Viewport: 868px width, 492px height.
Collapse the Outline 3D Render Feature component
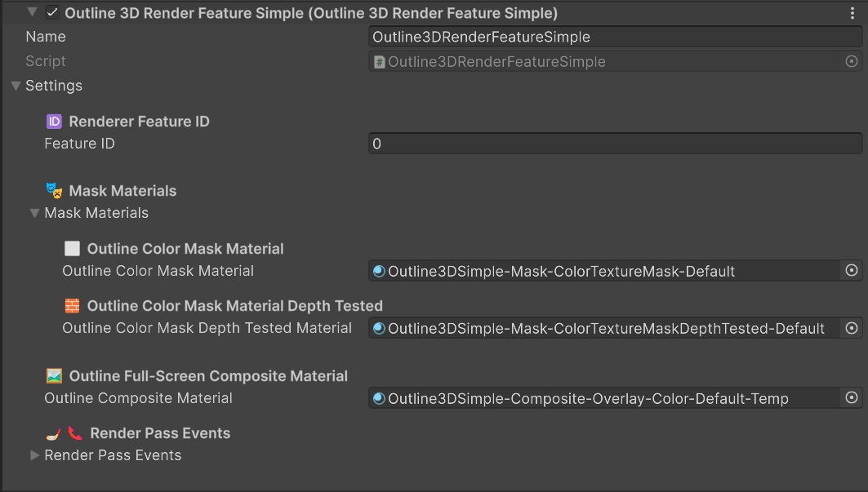coord(33,13)
